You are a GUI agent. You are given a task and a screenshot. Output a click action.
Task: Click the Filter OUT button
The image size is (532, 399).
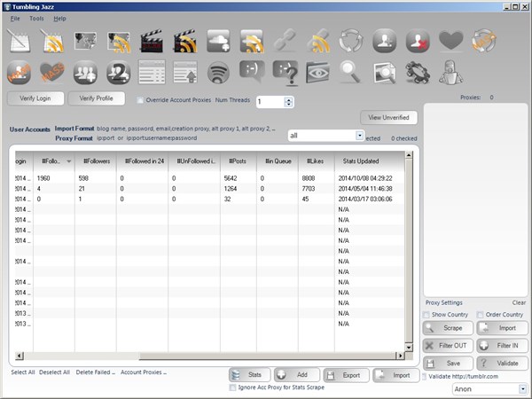click(x=448, y=346)
